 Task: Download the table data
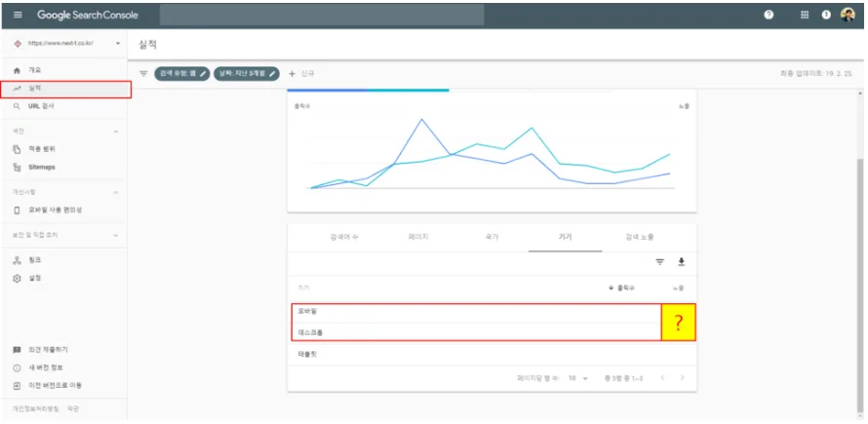coord(682,261)
